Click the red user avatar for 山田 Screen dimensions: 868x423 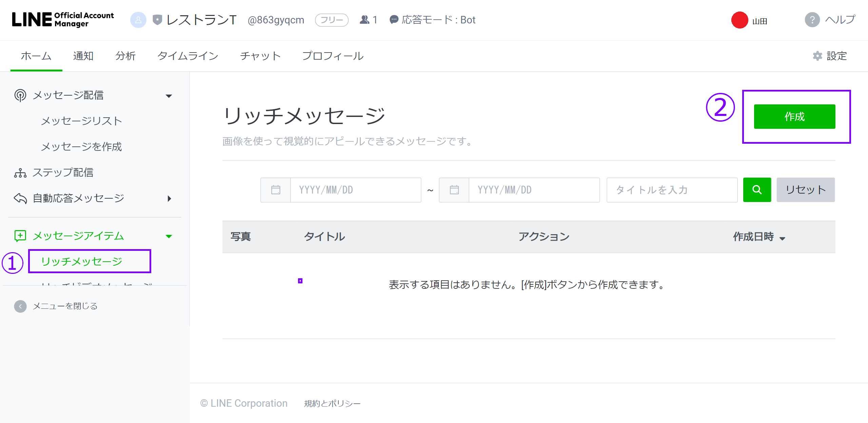pos(740,20)
